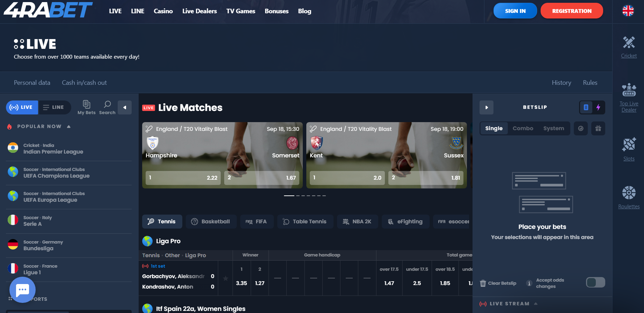Bet on Somerset at 1.67
Image resolution: width=644 pixels, height=313 pixels.
point(262,178)
